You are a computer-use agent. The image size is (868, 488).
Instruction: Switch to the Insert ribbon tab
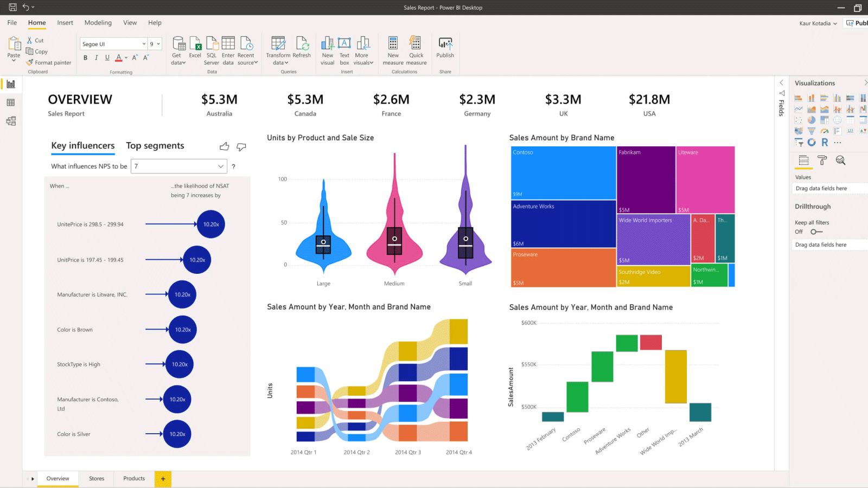(65, 23)
